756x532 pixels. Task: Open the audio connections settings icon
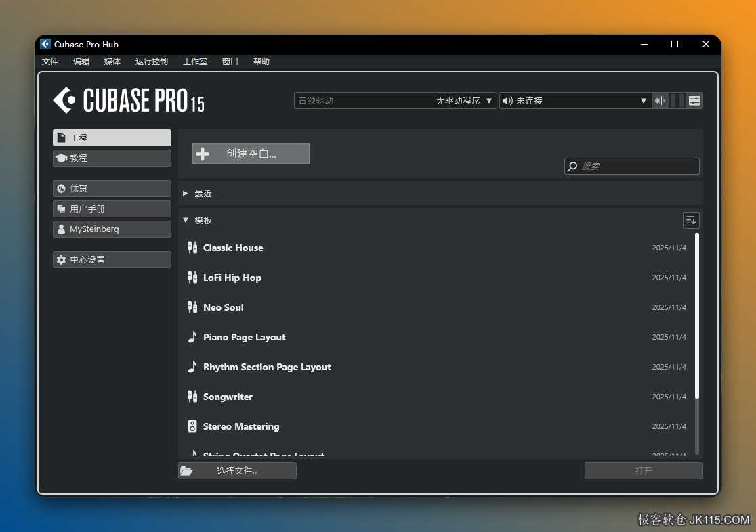pos(694,101)
